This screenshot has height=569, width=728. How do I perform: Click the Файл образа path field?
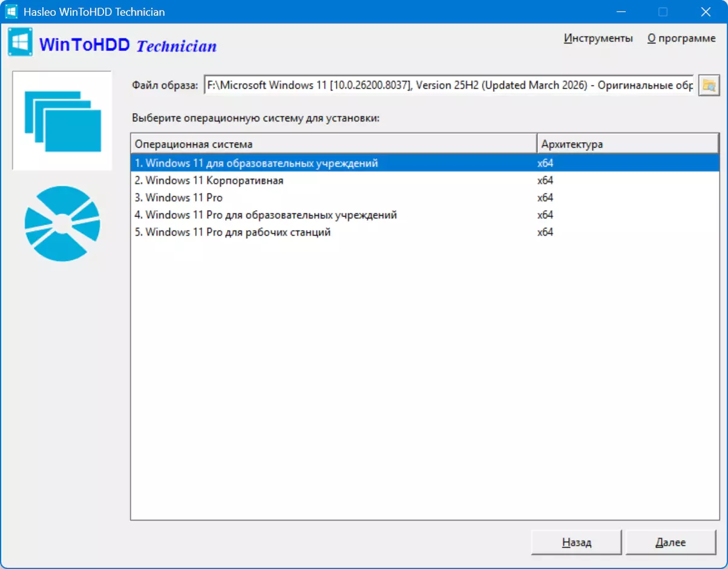(449, 85)
